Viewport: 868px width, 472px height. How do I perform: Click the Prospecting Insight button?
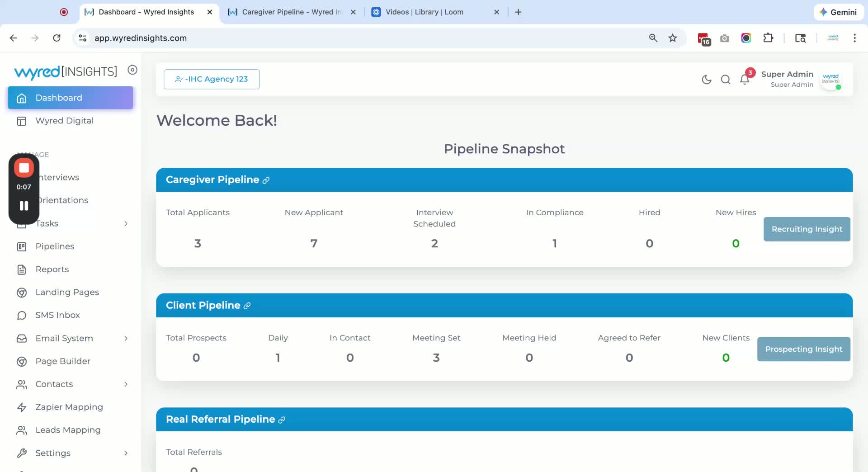pyautogui.click(x=803, y=349)
